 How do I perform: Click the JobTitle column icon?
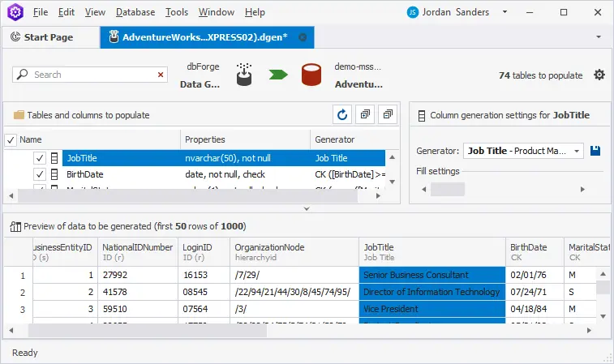[54, 158]
